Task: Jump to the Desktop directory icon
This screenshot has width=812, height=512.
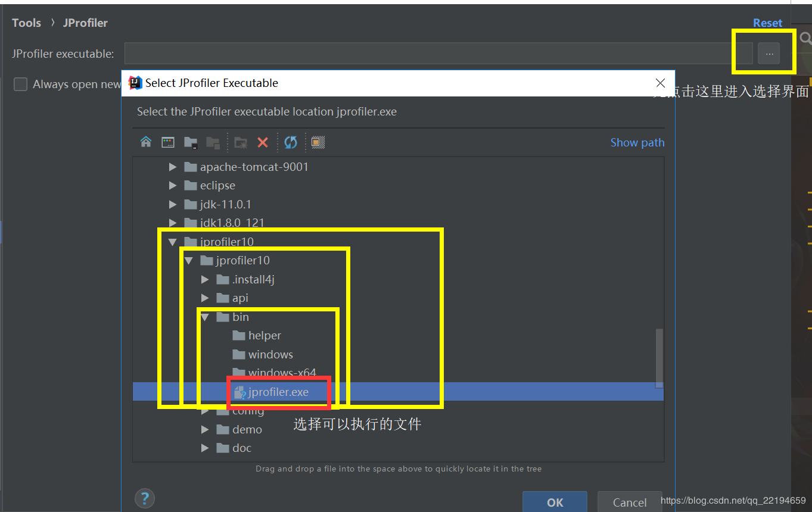Action: pos(168,142)
